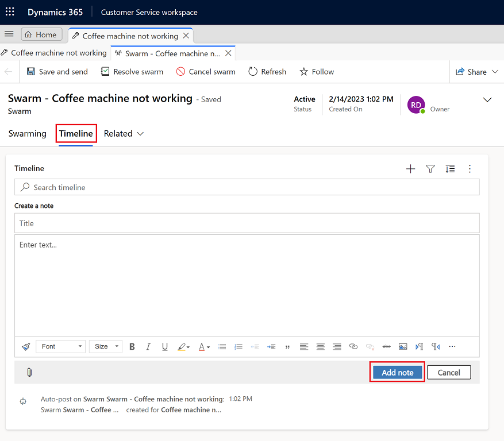Toggle italic formatting in the note editor
This screenshot has width=504, height=441.
[x=148, y=346]
